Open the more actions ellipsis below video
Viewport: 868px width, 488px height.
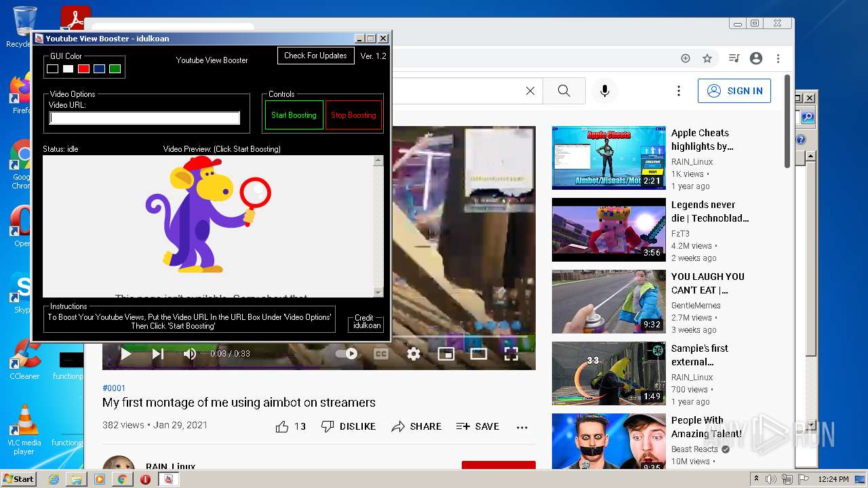pos(522,427)
